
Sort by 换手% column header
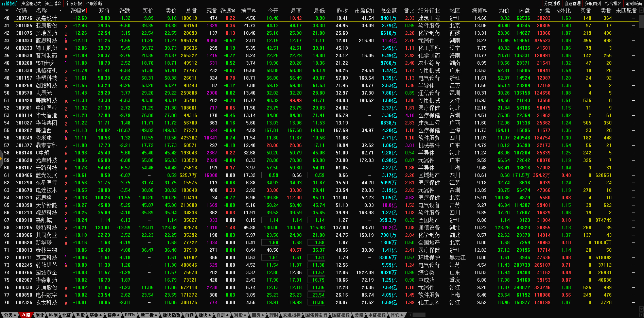248,11
